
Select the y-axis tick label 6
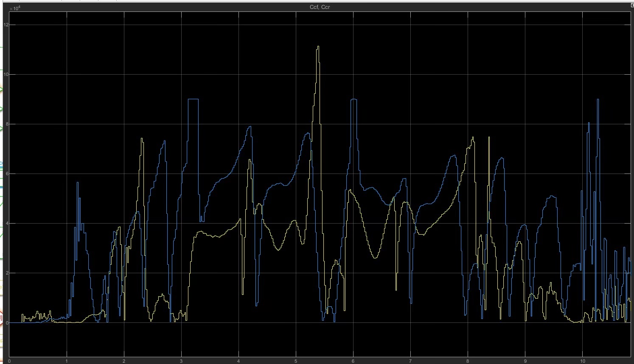[6, 174]
